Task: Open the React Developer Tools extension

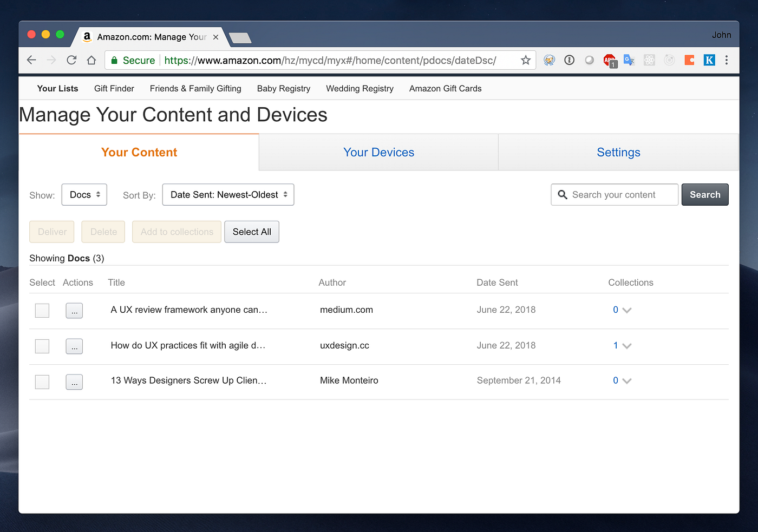Action: coord(649,60)
